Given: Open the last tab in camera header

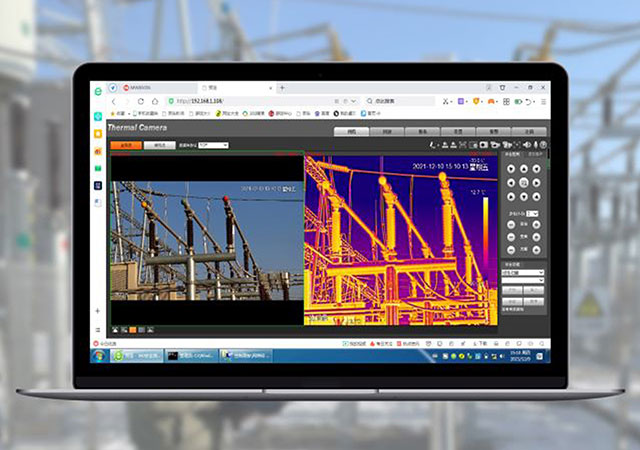Looking at the screenshot, I should 528,131.
